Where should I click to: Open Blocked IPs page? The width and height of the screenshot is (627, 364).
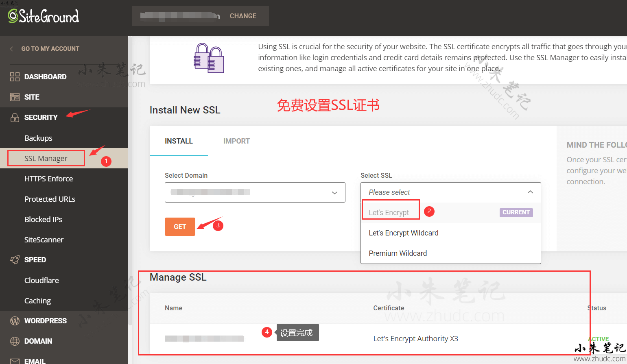tap(43, 220)
